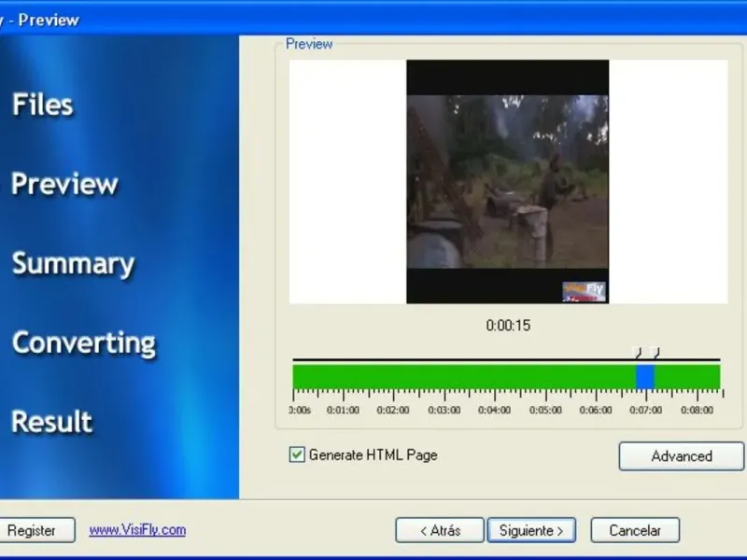Click the blue selected segment on timeline

pyautogui.click(x=645, y=377)
